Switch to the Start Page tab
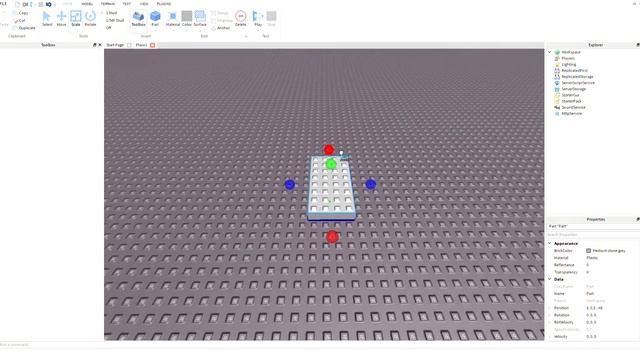The width and height of the screenshot is (640, 360). [x=115, y=45]
